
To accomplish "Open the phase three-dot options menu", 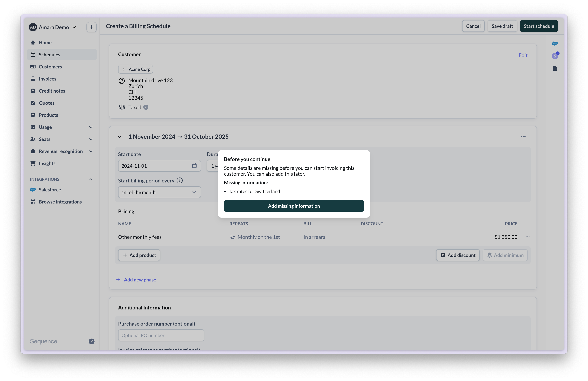I will 523,137.
